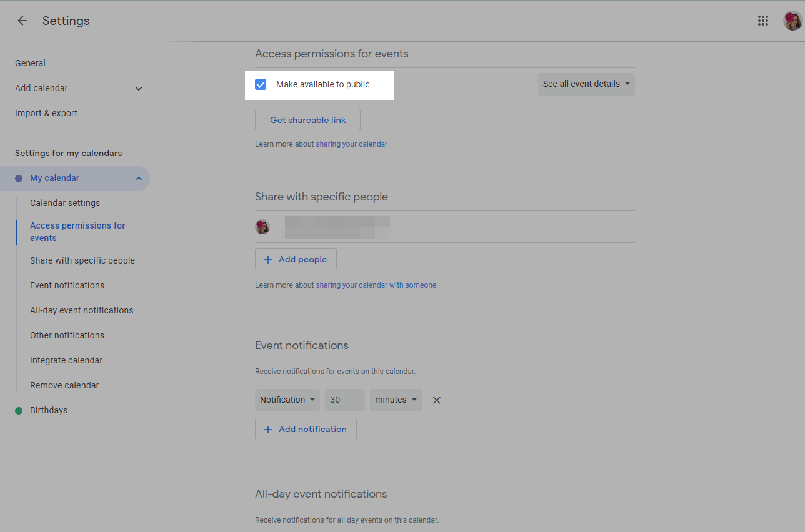Click the Add people button
The image size is (805, 532).
click(x=296, y=260)
